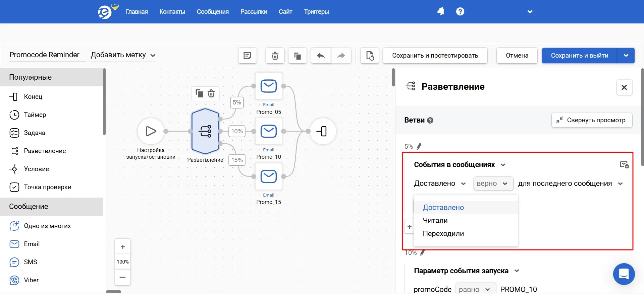
Task: Click the edit pencil next to 5%
Action: (419, 146)
